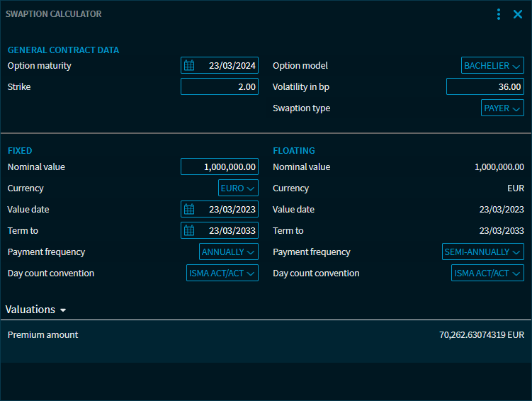The image size is (532, 401).
Task: Change fixed Payment frequency from Annually
Action: [229, 252]
